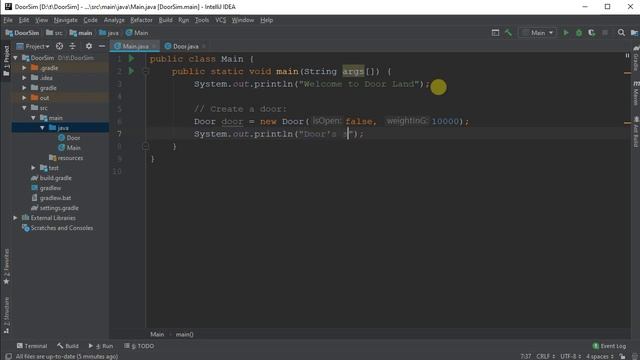The image size is (640, 360).
Task: Open the File menu
Action: tap(8, 20)
